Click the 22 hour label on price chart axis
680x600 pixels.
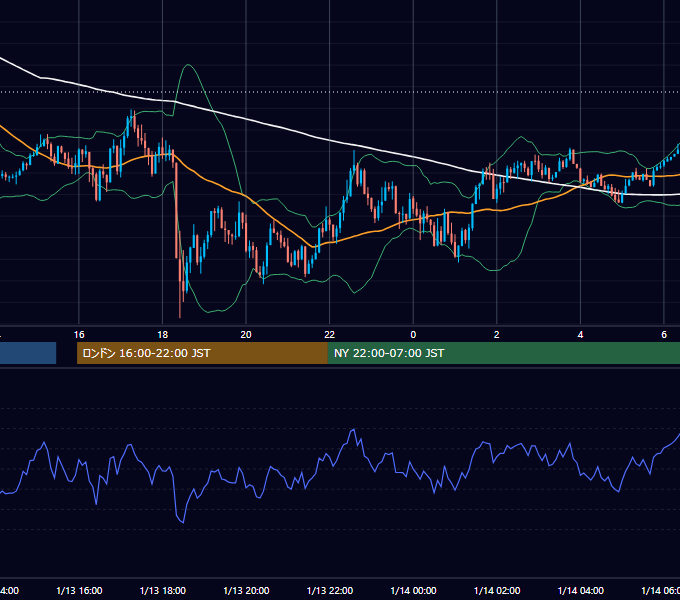click(x=330, y=334)
